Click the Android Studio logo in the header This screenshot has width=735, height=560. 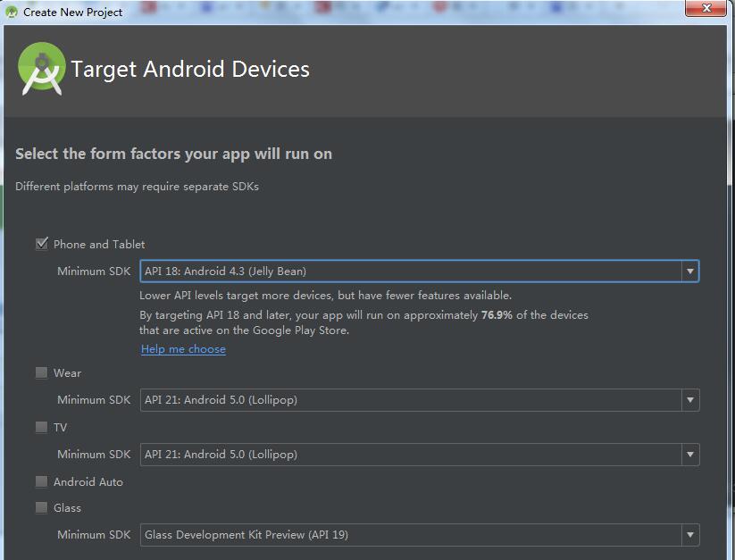point(41,70)
